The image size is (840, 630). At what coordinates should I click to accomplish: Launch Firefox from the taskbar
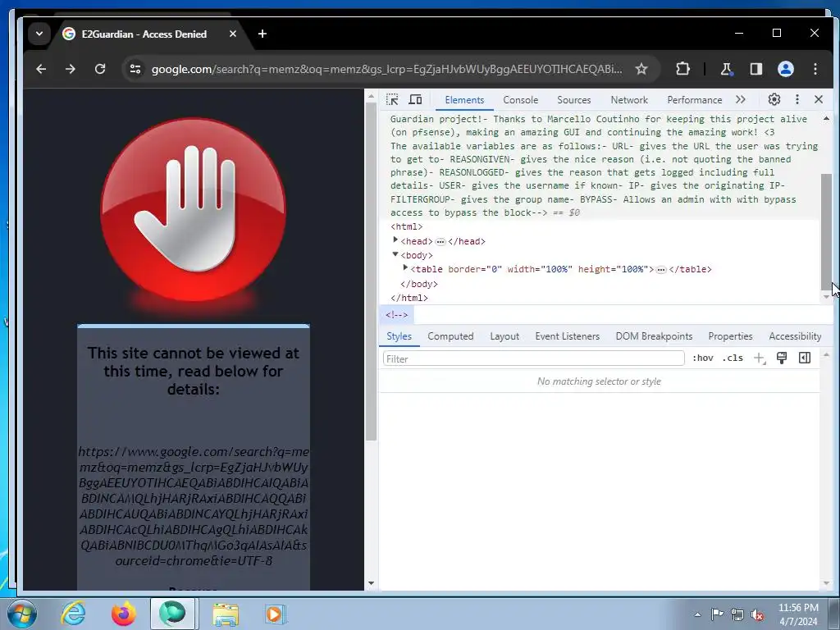click(123, 614)
